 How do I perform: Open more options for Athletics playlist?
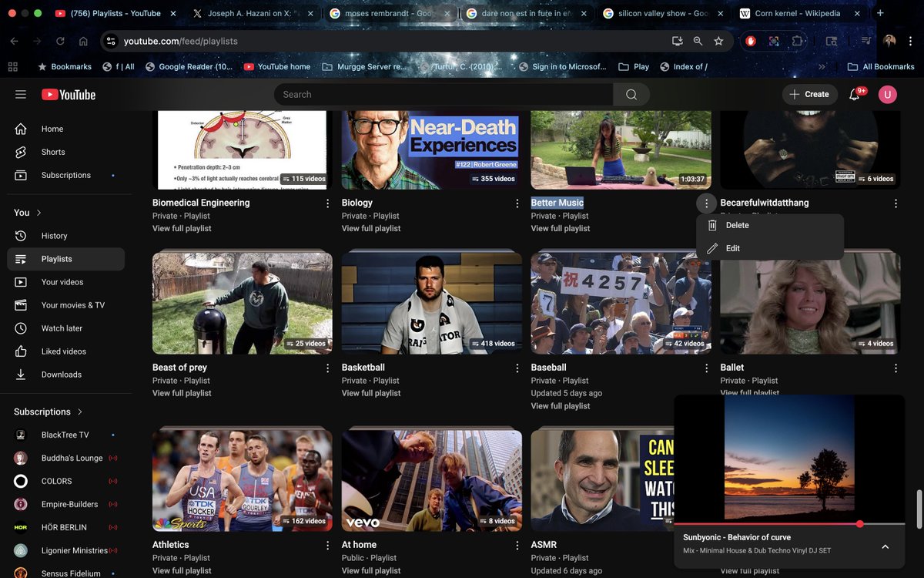pyautogui.click(x=328, y=546)
